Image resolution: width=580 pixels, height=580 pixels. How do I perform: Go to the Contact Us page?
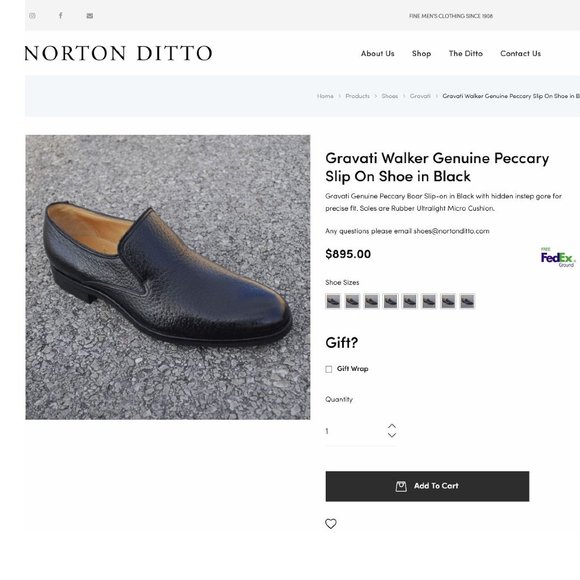520,54
